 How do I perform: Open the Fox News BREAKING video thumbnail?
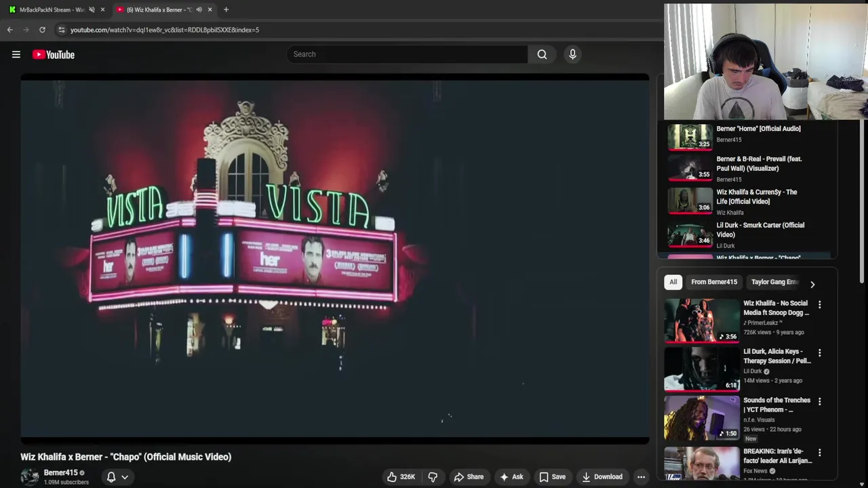(702, 463)
